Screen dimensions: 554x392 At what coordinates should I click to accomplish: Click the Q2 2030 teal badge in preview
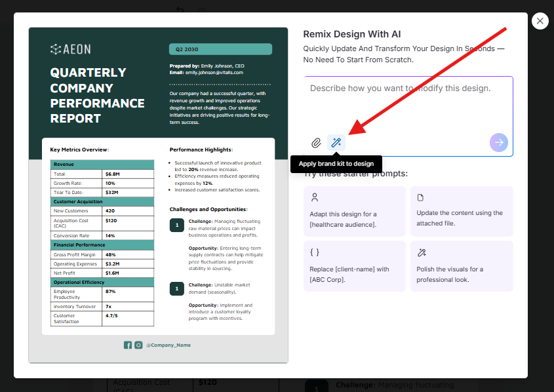pyautogui.click(x=220, y=49)
